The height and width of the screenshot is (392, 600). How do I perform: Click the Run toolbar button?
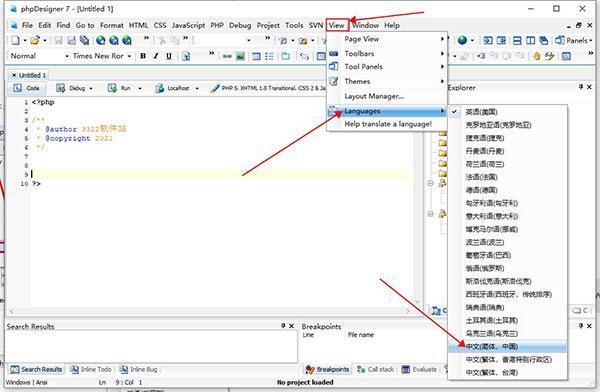(x=119, y=88)
